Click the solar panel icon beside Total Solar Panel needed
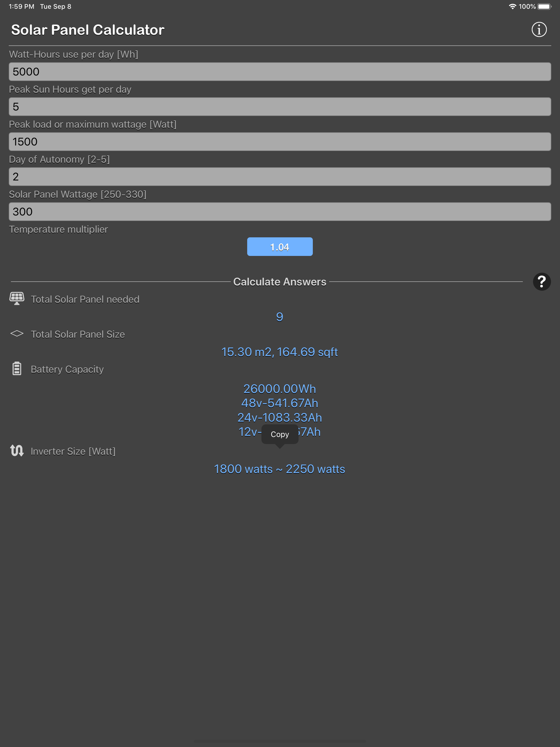560x747 pixels. click(17, 299)
